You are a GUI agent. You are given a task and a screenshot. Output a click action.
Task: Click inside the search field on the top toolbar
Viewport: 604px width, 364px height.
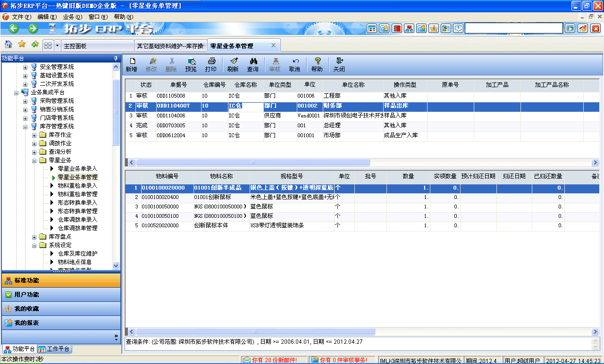coord(514,28)
